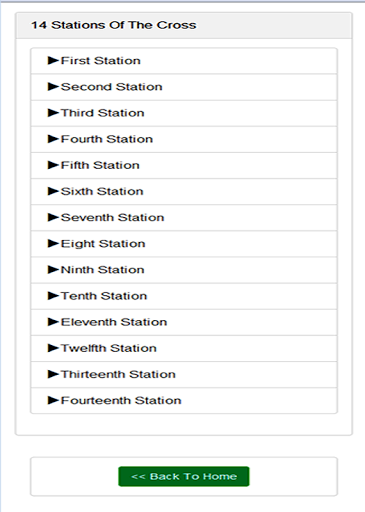This screenshot has height=512, width=365.
Task: Expand the Third Station arrow
Action: coord(53,113)
